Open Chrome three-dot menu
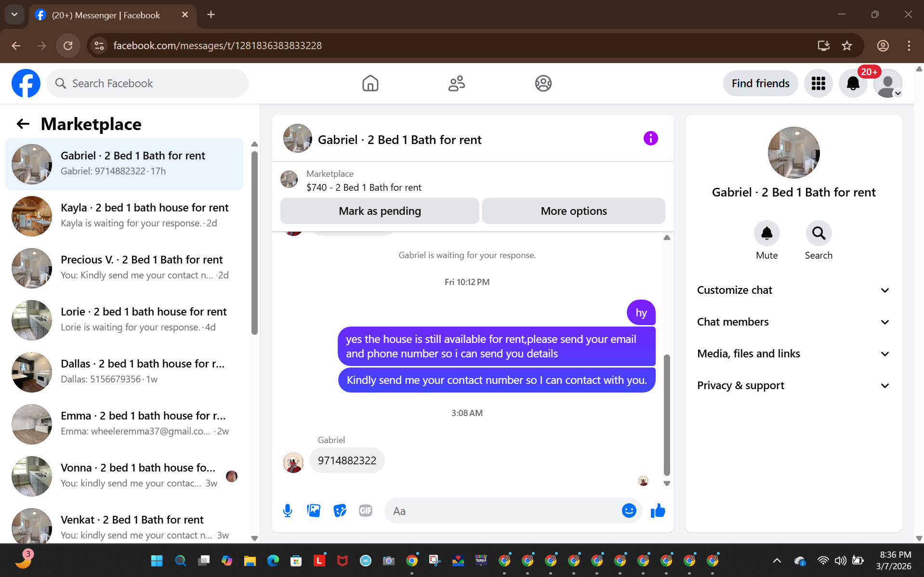The height and width of the screenshot is (577, 924). pyautogui.click(x=909, y=46)
